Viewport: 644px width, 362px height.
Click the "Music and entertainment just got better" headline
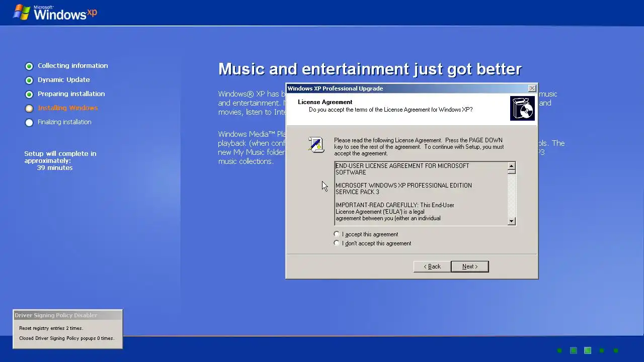370,69
